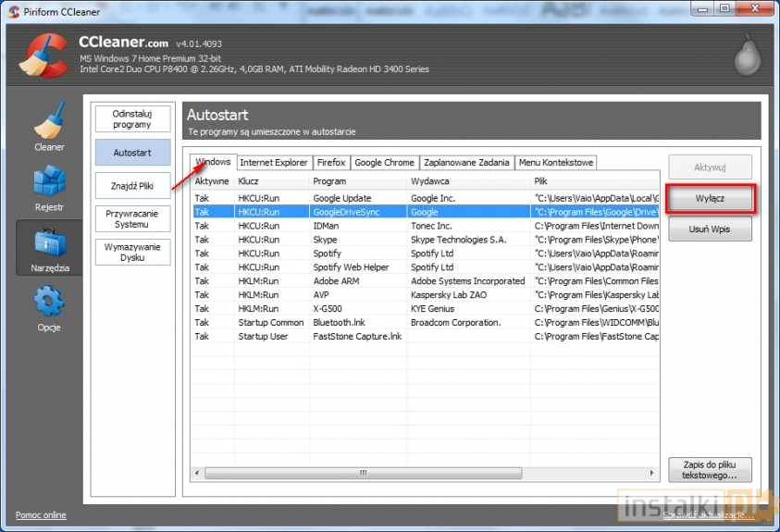Select the IDMan entry
The width and height of the screenshot is (780, 532).
coord(426,226)
